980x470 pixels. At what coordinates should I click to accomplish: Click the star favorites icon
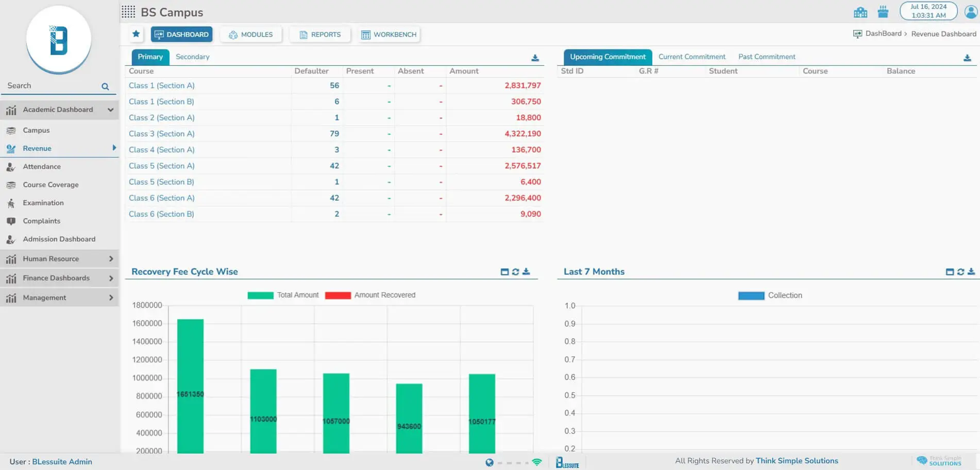pyautogui.click(x=136, y=34)
